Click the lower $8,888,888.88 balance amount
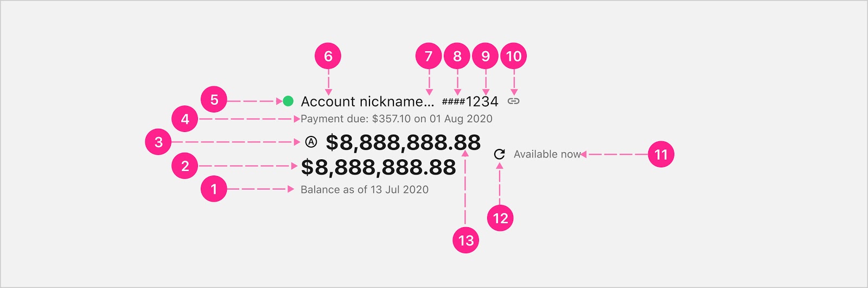The width and height of the screenshot is (868, 288). point(378,167)
